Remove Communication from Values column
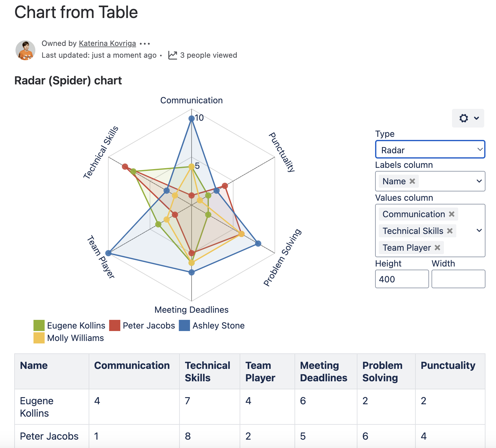496x448 pixels. tap(452, 214)
